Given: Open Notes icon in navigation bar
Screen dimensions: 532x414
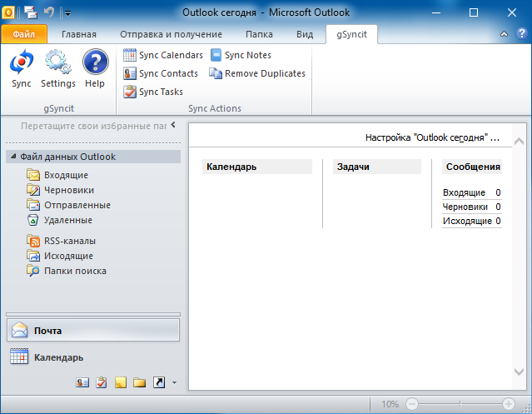Looking at the screenshot, I should (120, 382).
